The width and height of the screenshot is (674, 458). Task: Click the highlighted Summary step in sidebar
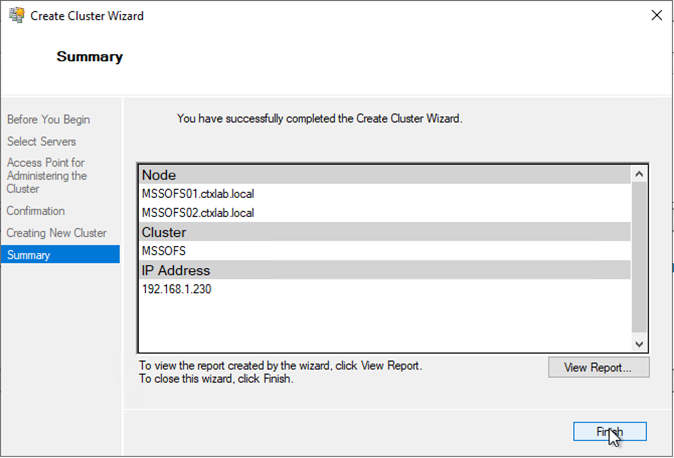[28, 255]
